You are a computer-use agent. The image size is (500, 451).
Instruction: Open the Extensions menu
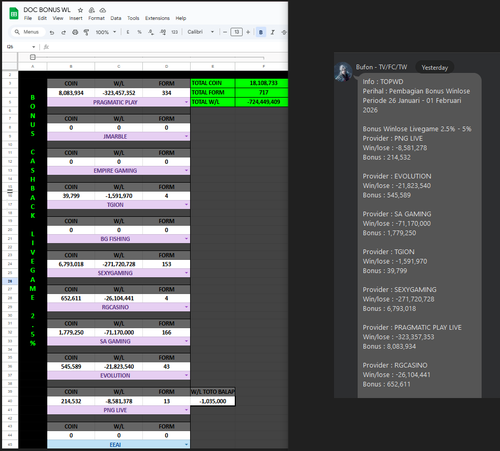tap(157, 18)
